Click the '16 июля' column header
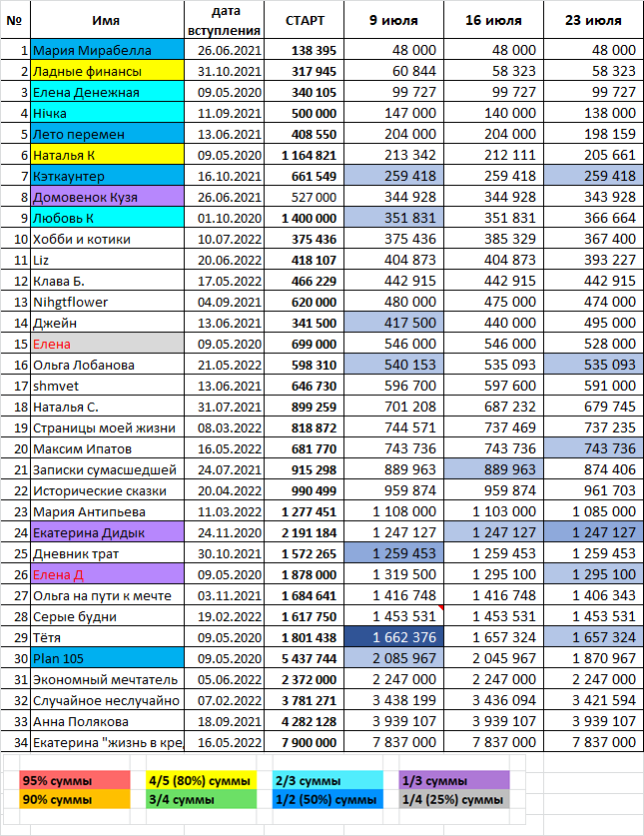 coord(493,20)
